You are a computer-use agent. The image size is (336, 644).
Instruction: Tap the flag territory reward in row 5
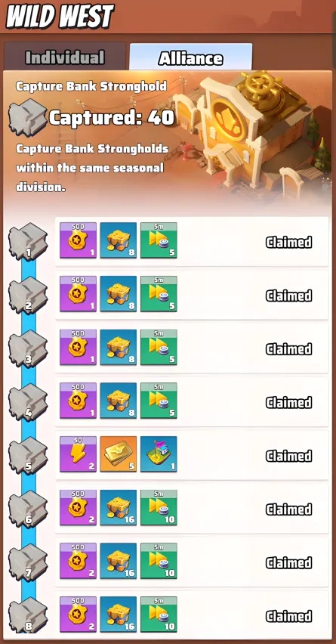pyautogui.click(x=159, y=454)
